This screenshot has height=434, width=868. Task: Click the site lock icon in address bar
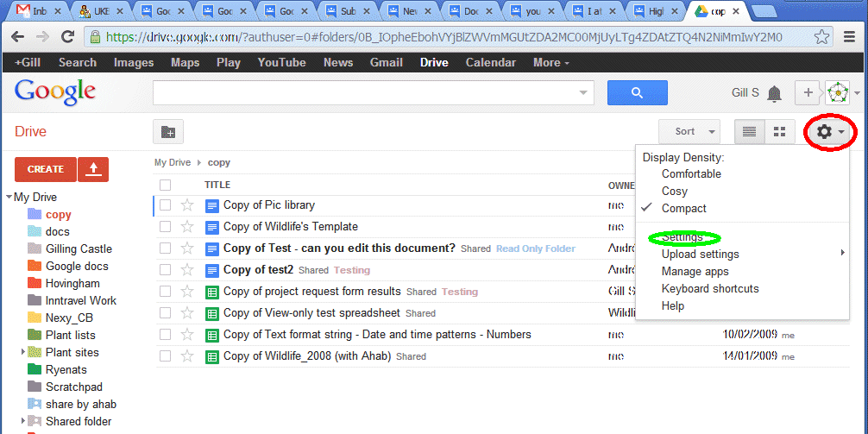[95, 37]
